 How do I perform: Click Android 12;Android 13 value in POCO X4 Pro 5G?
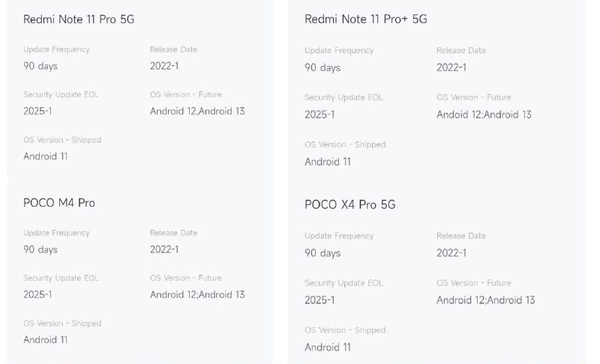coord(485,300)
